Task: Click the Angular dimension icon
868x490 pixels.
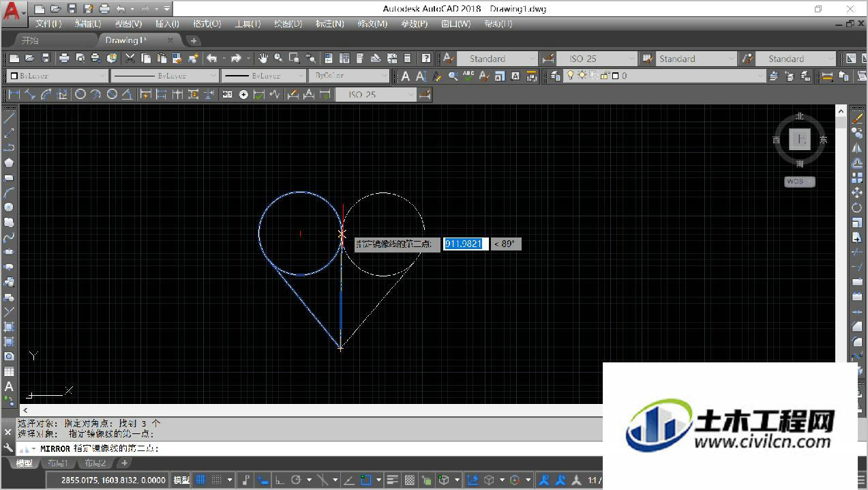Action: (x=128, y=94)
